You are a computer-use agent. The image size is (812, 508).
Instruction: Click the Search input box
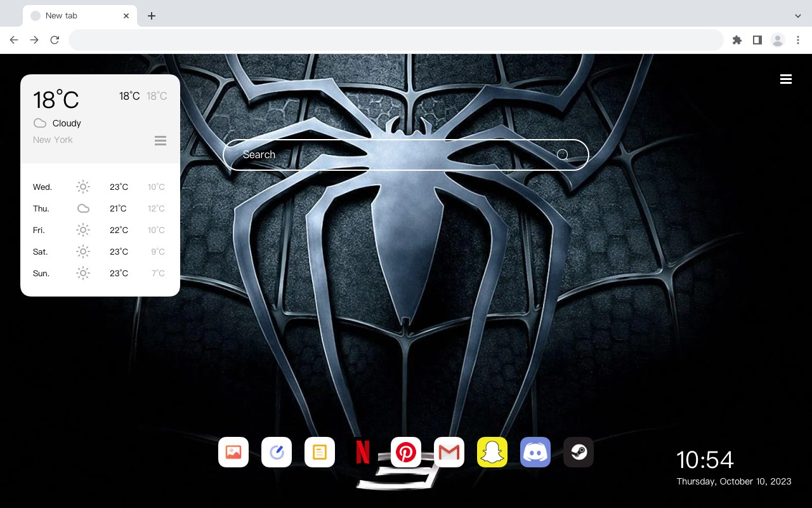pos(406,155)
